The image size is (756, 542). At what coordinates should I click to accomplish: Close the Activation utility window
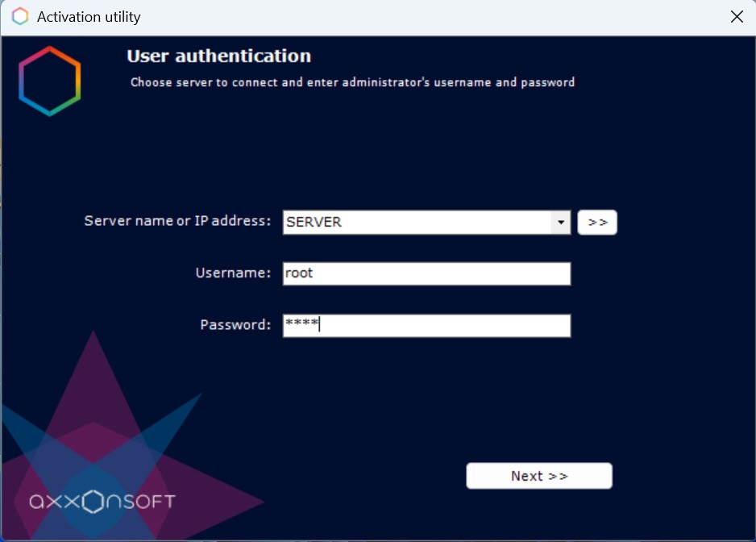pos(736,17)
